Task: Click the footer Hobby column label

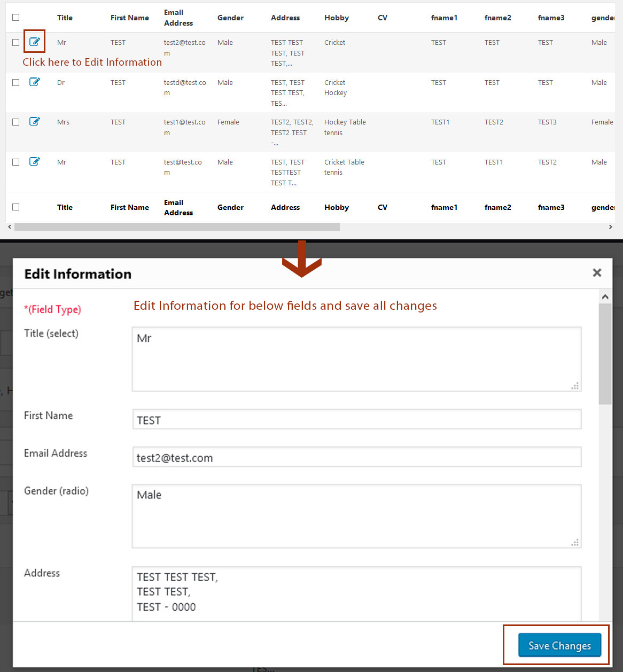Action: tap(337, 207)
